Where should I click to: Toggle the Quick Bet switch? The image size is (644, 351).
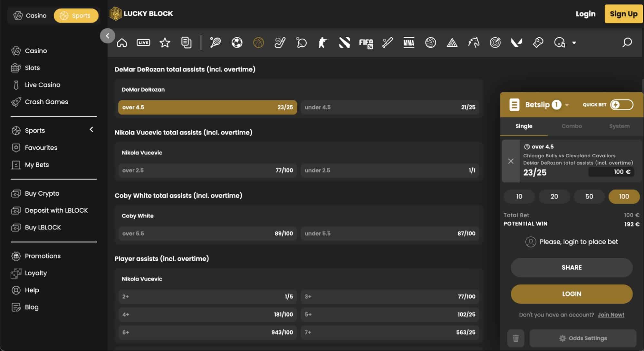621,105
